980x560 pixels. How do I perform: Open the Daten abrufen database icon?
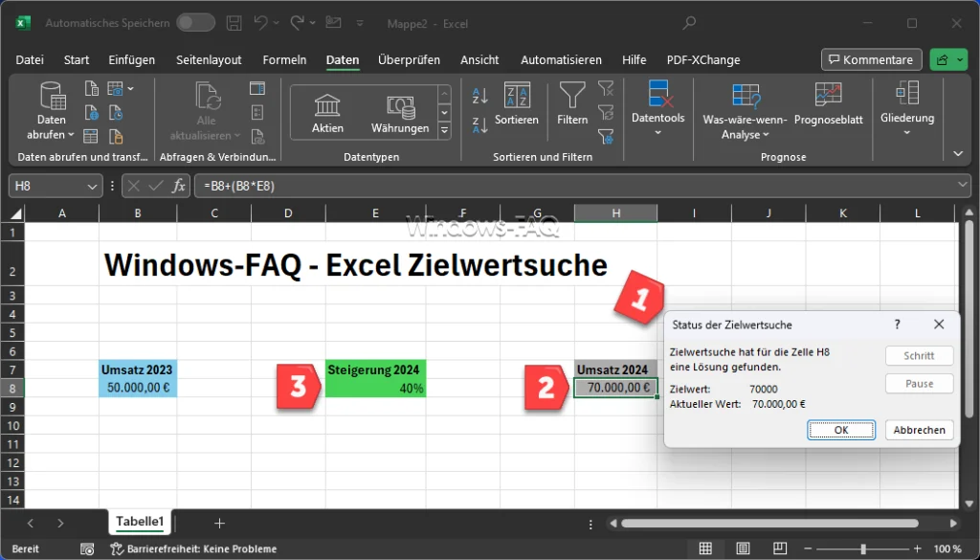click(53, 96)
